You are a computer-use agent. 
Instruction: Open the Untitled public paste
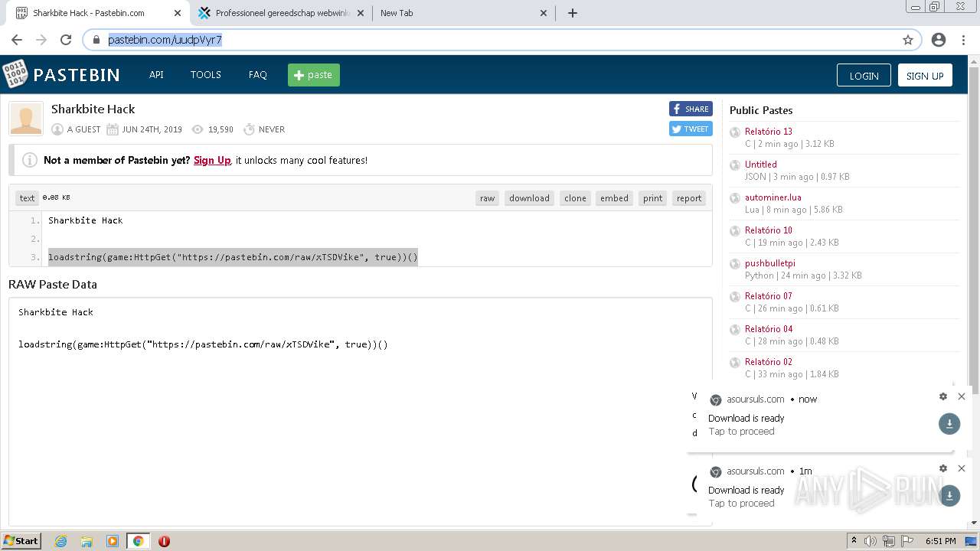coord(761,165)
